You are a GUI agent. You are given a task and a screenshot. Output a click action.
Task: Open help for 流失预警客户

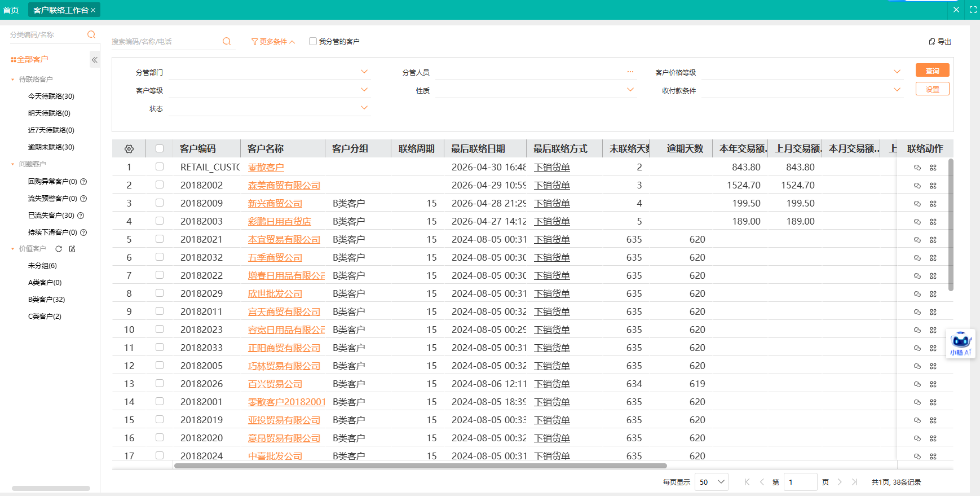(x=83, y=199)
